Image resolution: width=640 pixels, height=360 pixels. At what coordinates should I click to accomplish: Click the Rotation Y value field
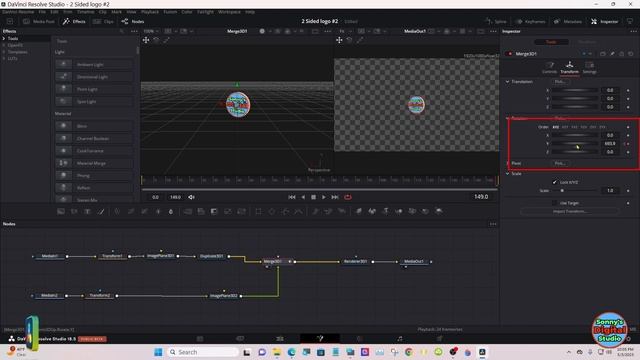click(x=610, y=144)
